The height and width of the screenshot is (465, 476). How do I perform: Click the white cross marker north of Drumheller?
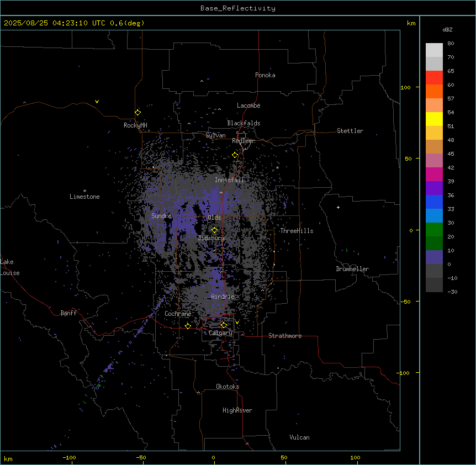338,207
